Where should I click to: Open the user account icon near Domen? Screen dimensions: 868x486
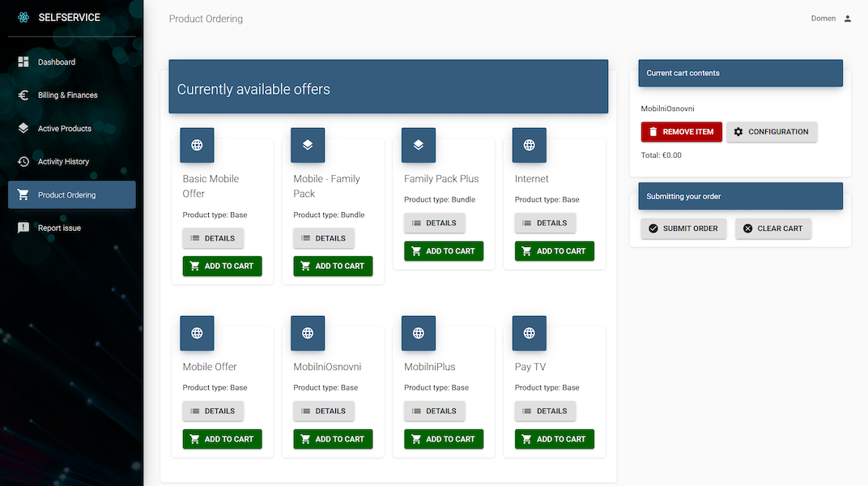tap(848, 19)
